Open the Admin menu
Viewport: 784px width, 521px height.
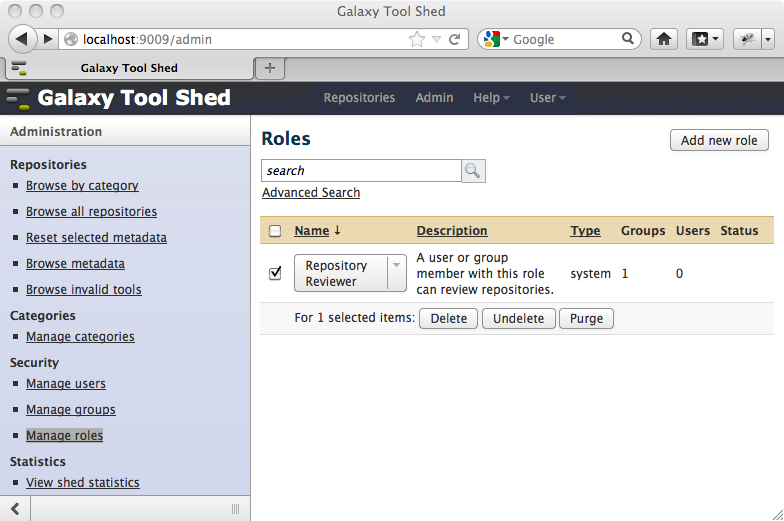[434, 98]
